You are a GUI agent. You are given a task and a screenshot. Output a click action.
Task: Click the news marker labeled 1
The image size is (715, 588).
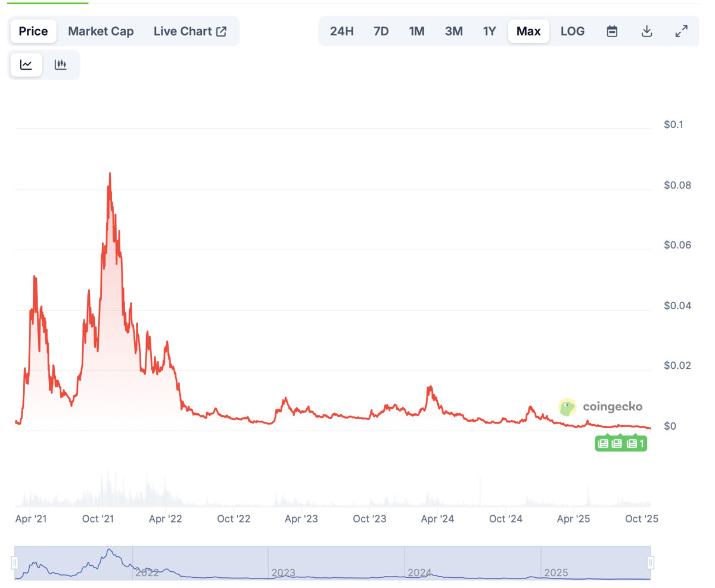[636, 443]
